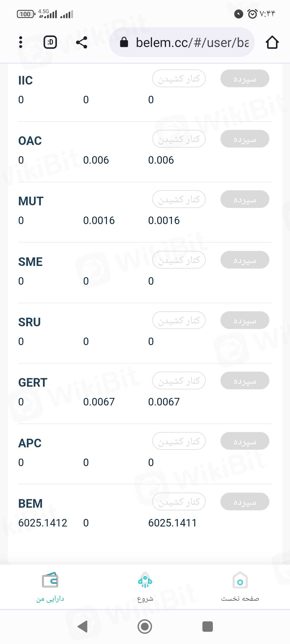
Task: Tap the share icon
Action: click(x=82, y=42)
